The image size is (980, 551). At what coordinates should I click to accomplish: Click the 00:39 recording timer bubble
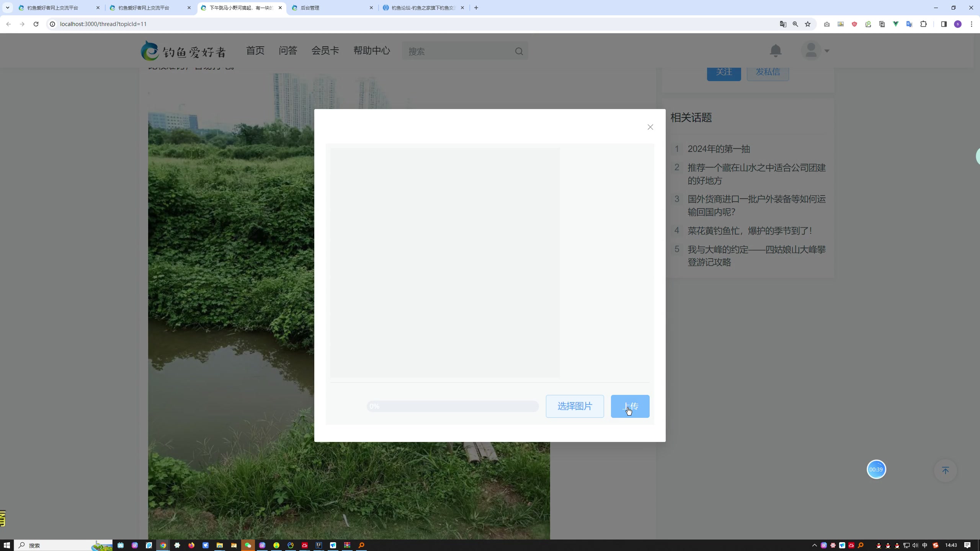point(876,469)
